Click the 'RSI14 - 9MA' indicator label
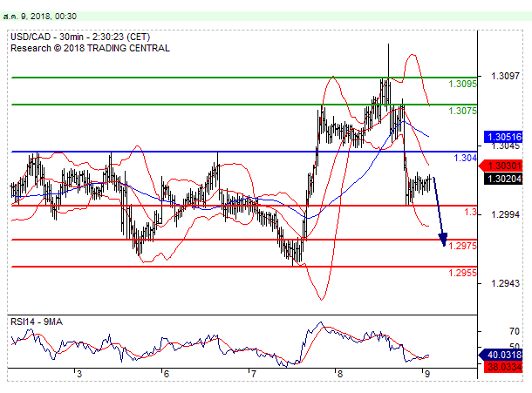The width and height of the screenshot is (532, 393). tap(37, 322)
